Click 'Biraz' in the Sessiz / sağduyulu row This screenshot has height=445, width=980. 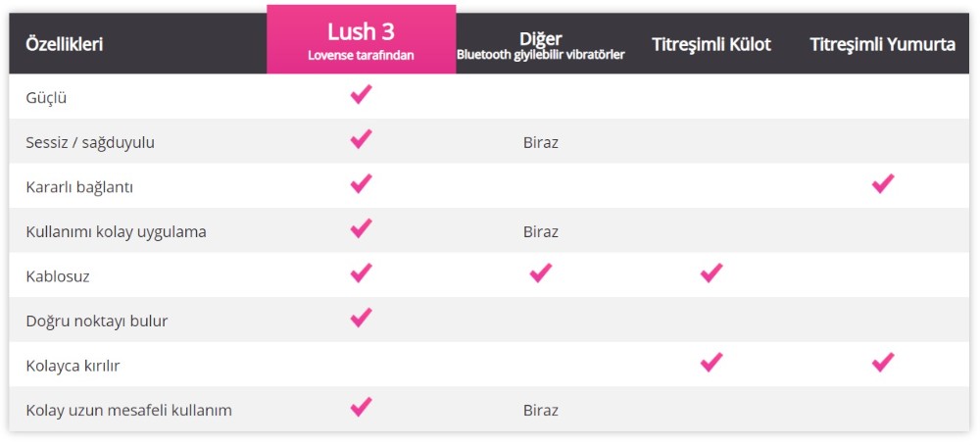click(x=541, y=143)
